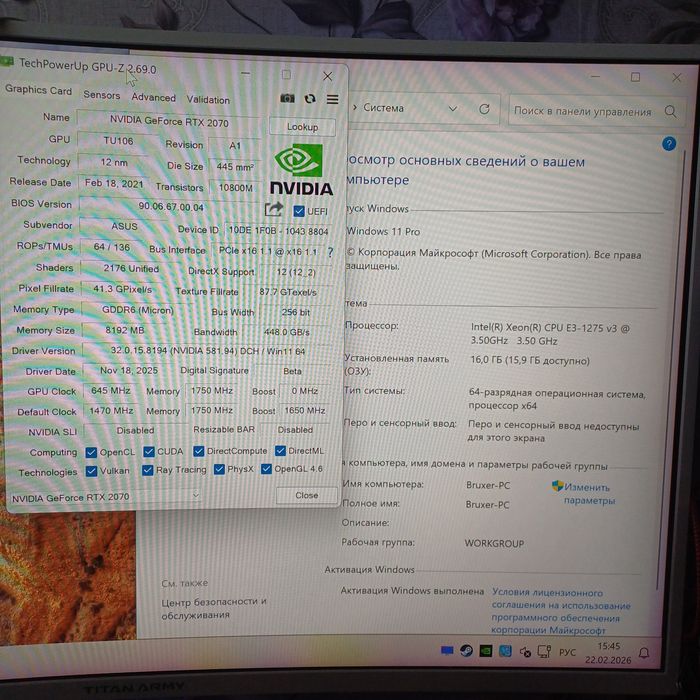This screenshot has height=700, width=700.
Task: Toggle the Ray Tracing checkbox
Action: pyautogui.click(x=147, y=470)
